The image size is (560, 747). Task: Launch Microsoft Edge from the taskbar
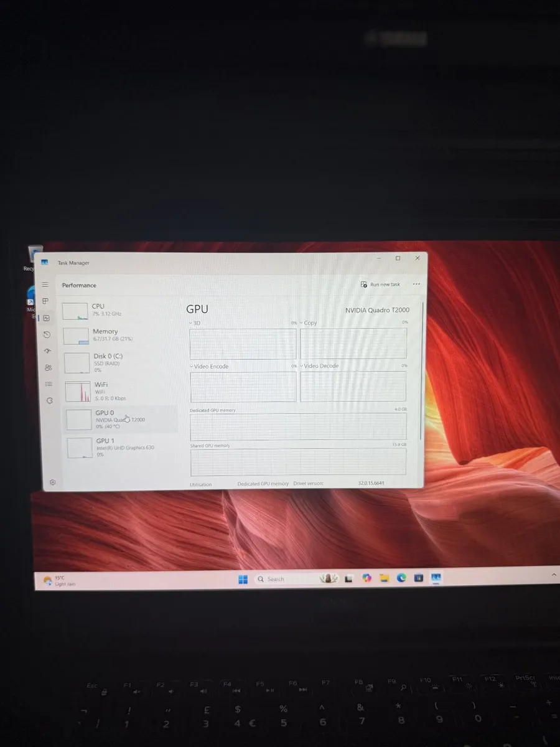402,578
